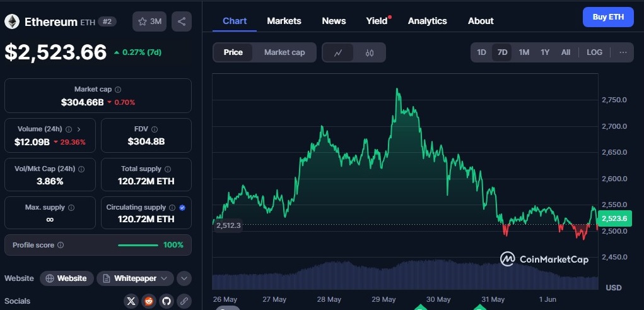Add Ethereum to watchlist via star button

(149, 22)
